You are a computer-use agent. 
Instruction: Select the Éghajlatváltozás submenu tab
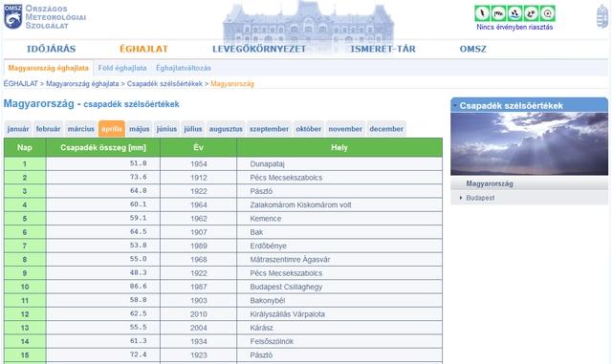click(184, 68)
